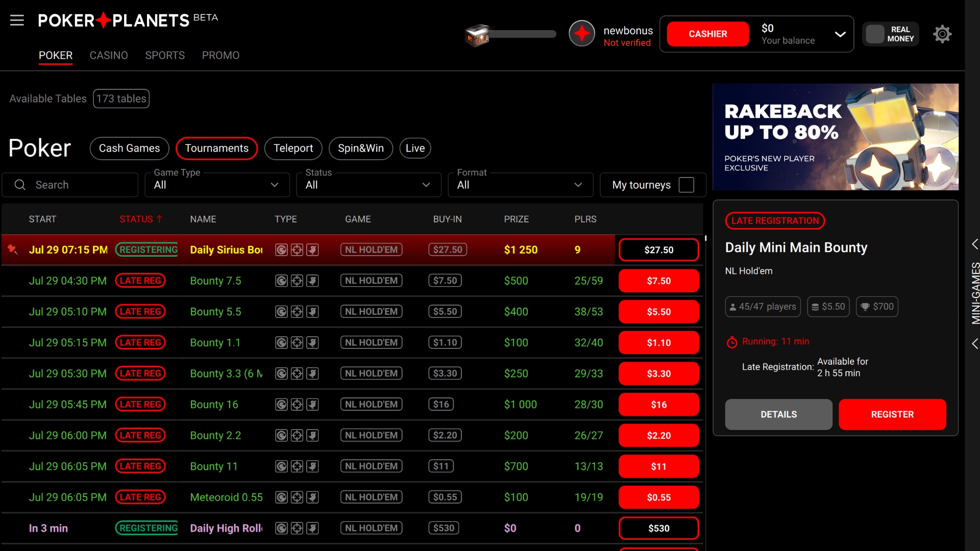980x551 pixels.
Task: Click the 45/47 players badge icon
Action: point(733,307)
